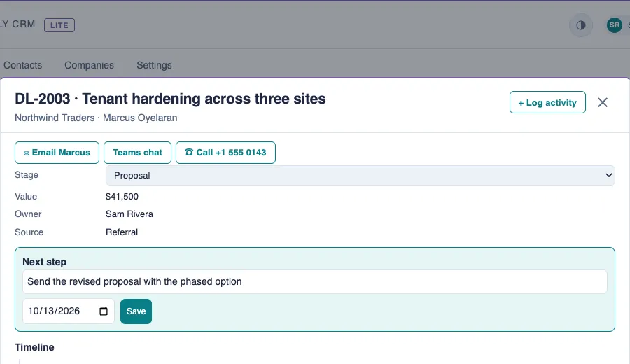Screen dimensions: 630x364
Task: Click the deal title DL-2003
Action: 170,99
